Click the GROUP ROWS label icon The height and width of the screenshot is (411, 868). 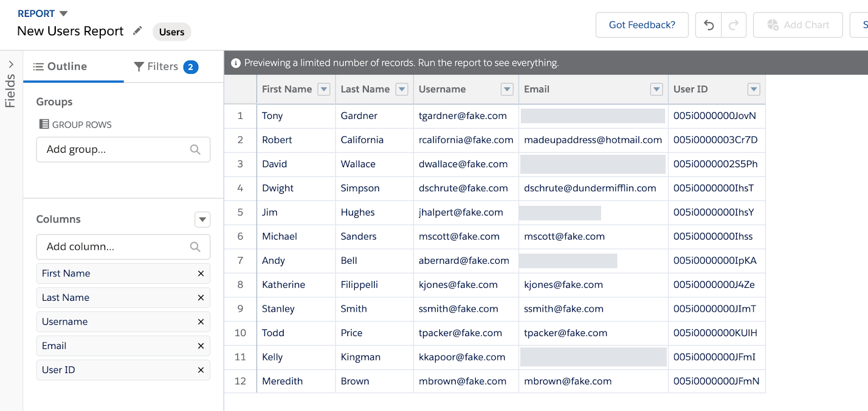click(44, 124)
